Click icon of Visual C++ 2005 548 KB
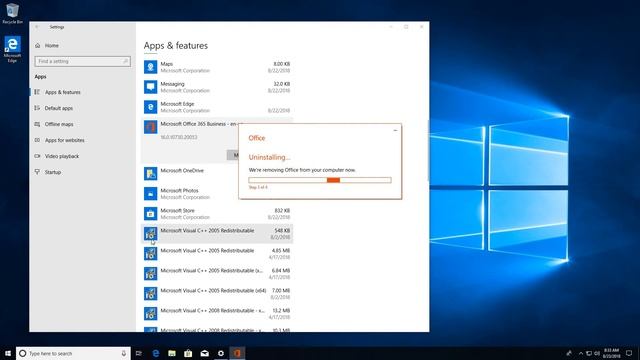Viewport: 640px width, 360px height. 150,233
